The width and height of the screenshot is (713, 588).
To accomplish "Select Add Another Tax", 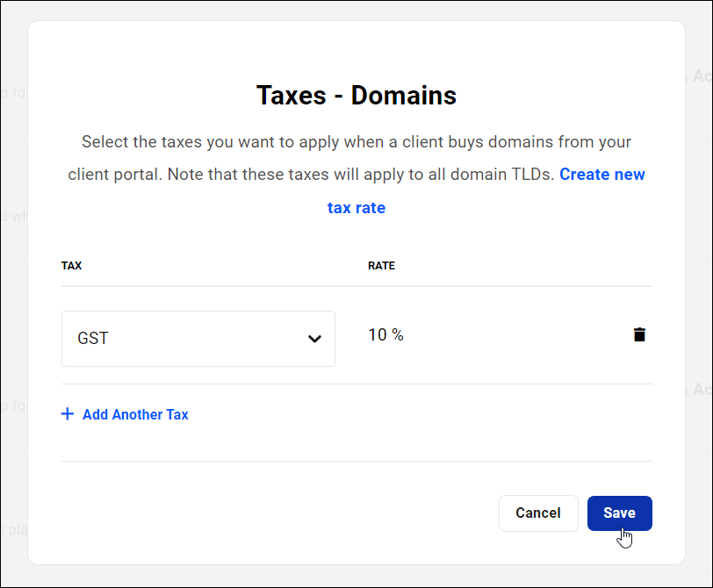I will point(135,414).
